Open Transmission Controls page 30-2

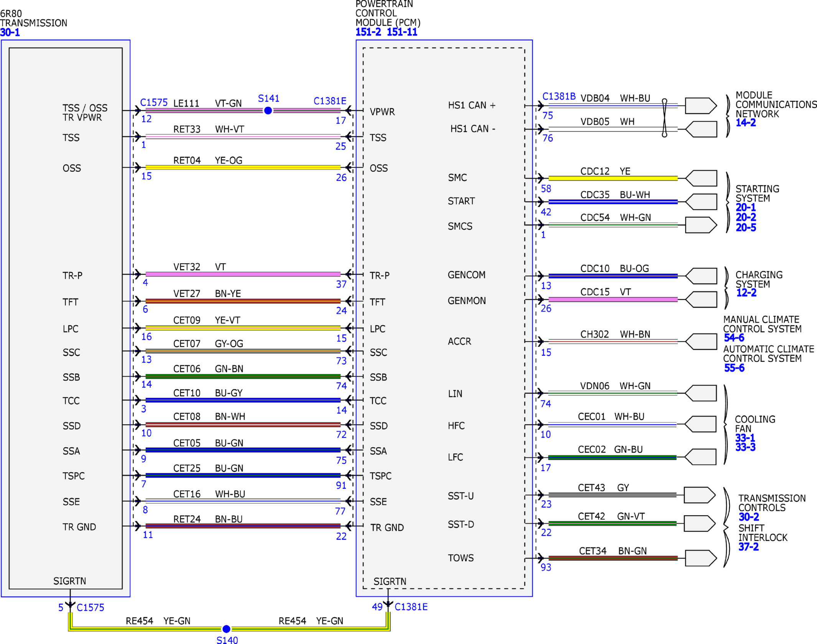(x=749, y=517)
